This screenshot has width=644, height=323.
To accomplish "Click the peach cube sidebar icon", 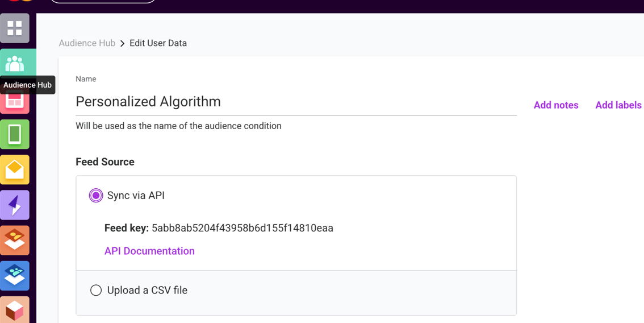I will click(x=15, y=309).
